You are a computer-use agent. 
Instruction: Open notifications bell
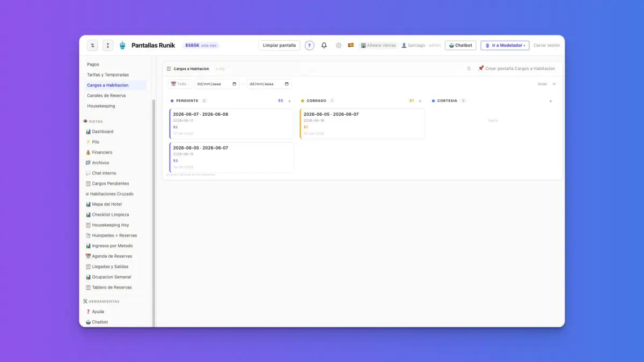tap(324, 46)
